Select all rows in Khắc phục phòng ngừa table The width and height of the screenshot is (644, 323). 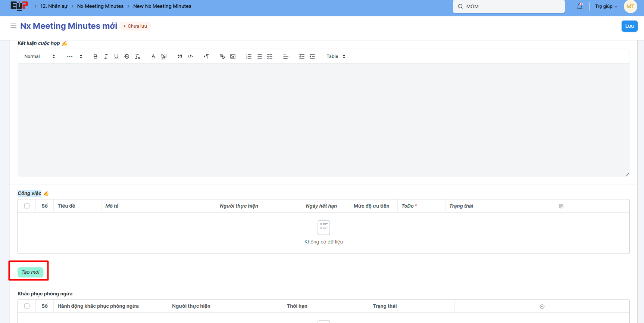tap(27, 306)
